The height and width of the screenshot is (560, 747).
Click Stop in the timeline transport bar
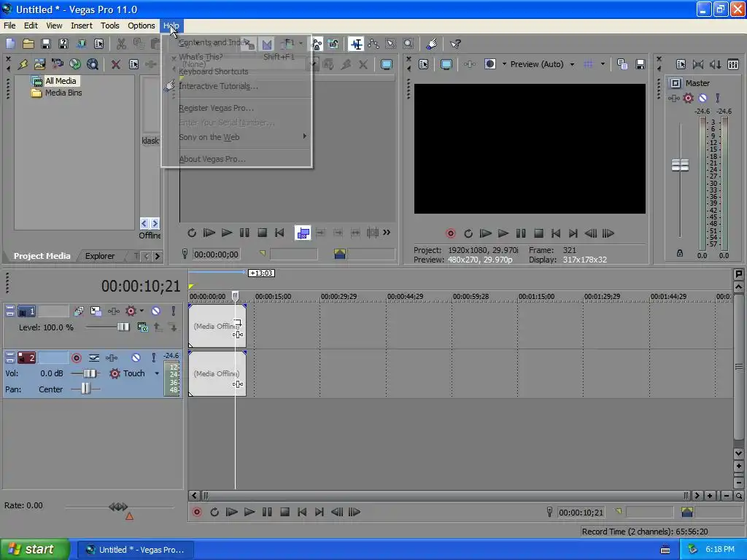click(285, 512)
